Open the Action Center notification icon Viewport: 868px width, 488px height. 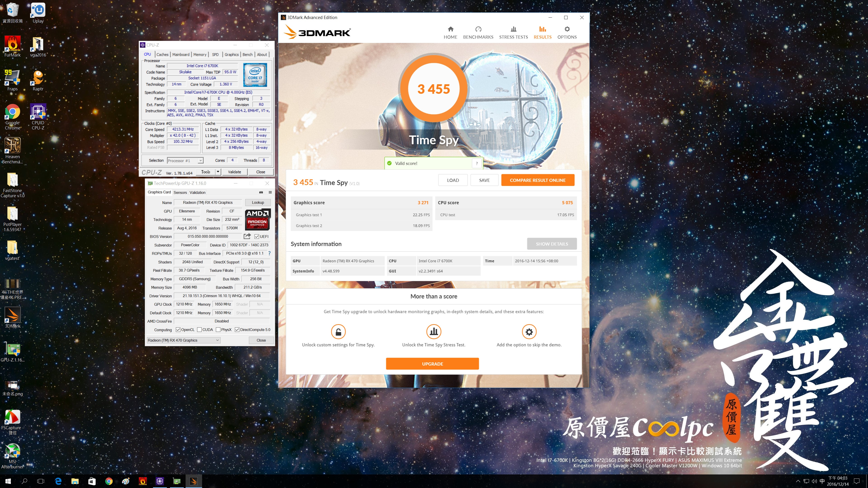click(x=857, y=481)
